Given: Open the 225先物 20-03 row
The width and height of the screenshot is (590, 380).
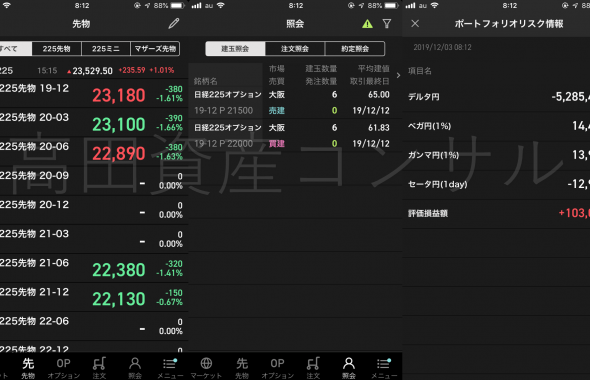Looking at the screenshot, I should pyautogui.click(x=94, y=122).
